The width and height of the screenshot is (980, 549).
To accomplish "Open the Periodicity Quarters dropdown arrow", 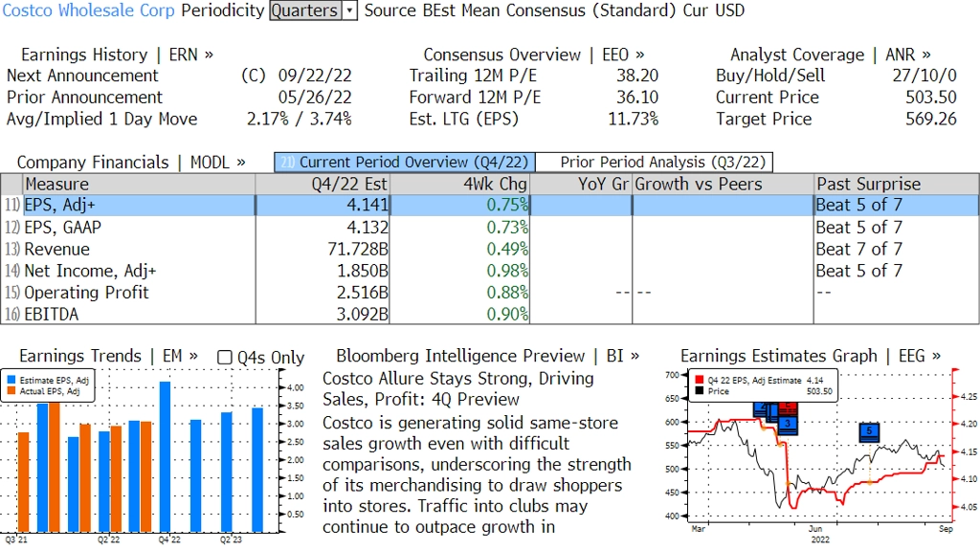I will coord(350,11).
